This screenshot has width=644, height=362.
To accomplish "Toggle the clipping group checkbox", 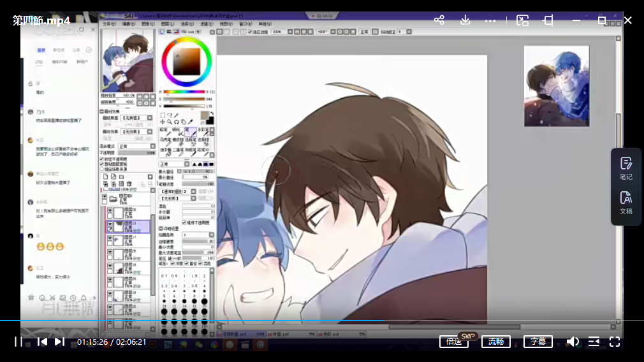I will (102, 164).
